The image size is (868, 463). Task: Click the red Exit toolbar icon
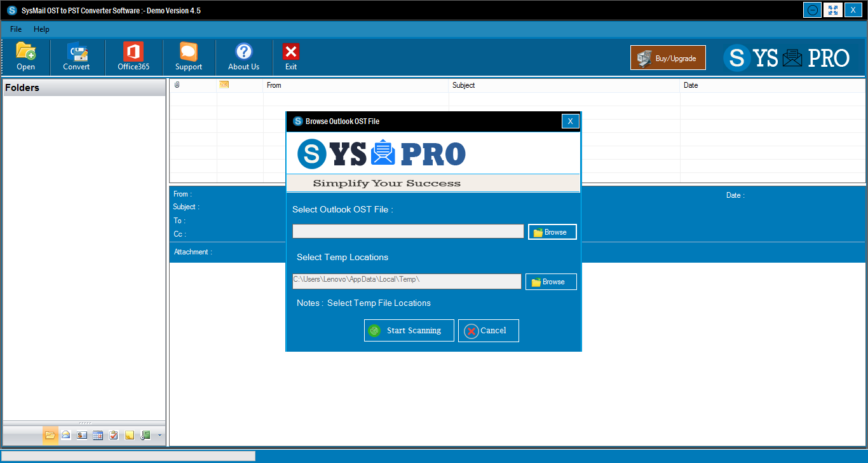[x=291, y=57]
